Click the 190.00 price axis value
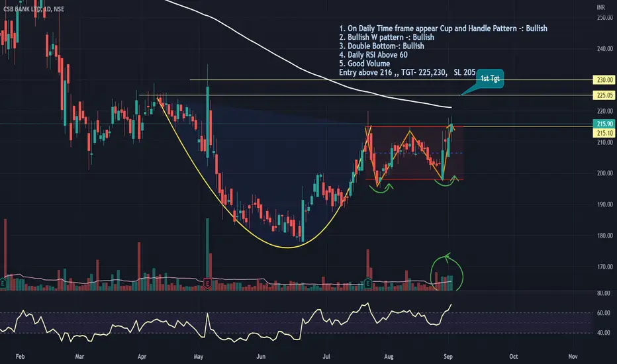The image size is (617, 364). tap(605, 205)
